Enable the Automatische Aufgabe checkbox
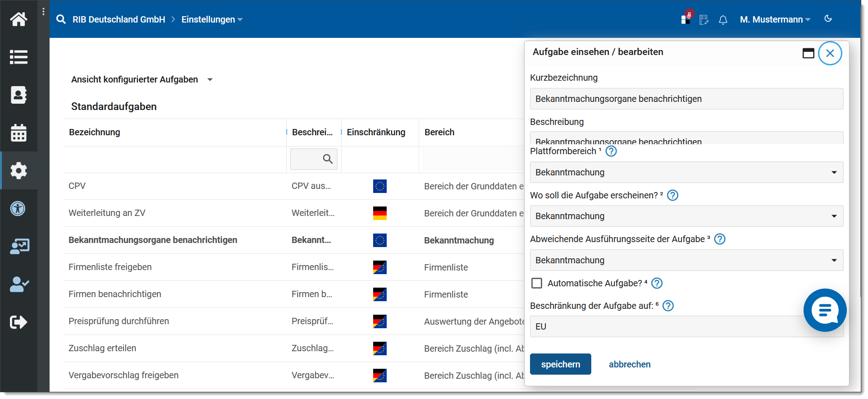This screenshot has width=868, height=399. tap(537, 283)
